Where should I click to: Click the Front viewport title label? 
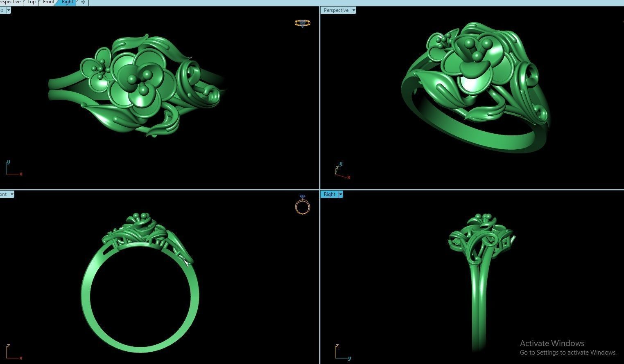pos(5,194)
